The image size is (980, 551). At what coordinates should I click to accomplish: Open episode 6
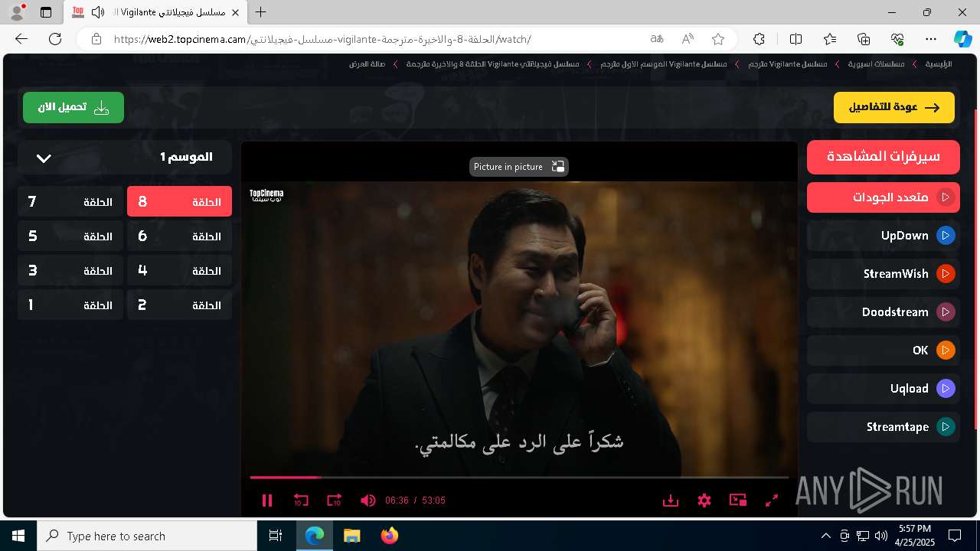[x=179, y=236]
